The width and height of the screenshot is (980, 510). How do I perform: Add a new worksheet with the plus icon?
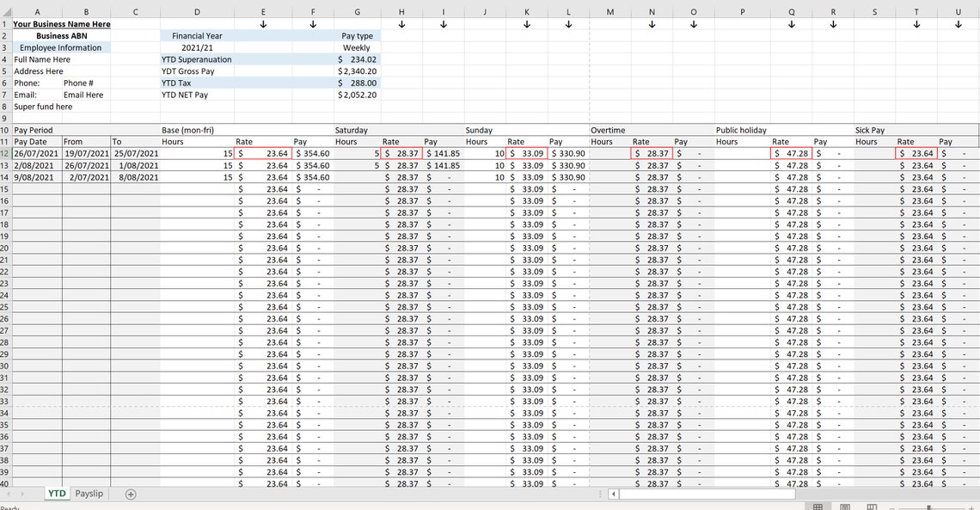click(130, 494)
